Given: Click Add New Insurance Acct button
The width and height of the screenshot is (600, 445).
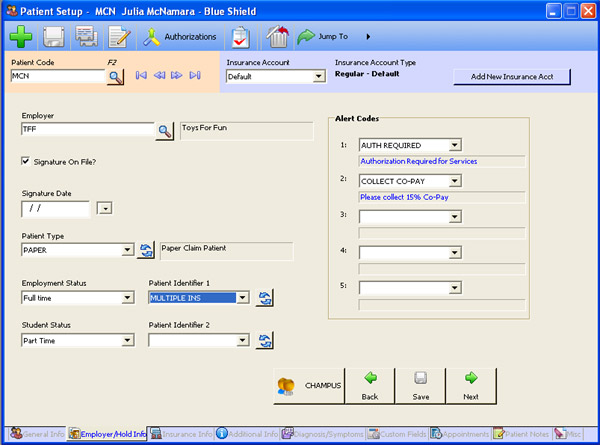Looking at the screenshot, I should [x=511, y=76].
